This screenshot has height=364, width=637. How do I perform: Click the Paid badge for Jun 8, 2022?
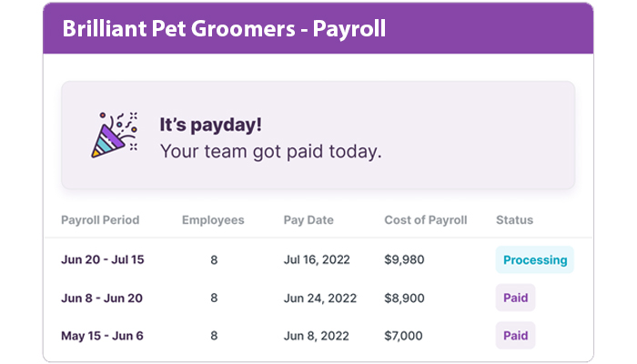515,336
